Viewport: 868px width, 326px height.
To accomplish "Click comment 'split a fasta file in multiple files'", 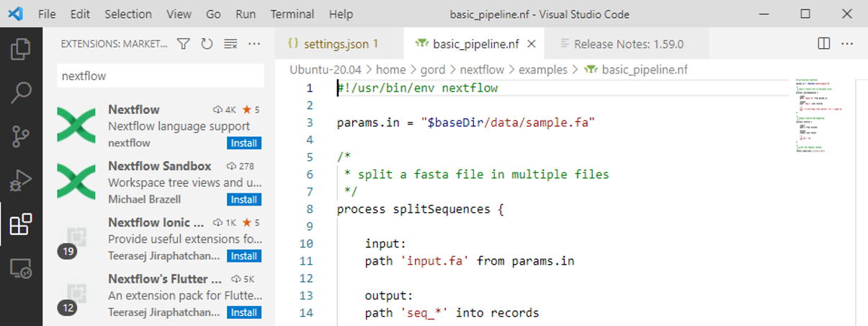I will coord(483,175).
